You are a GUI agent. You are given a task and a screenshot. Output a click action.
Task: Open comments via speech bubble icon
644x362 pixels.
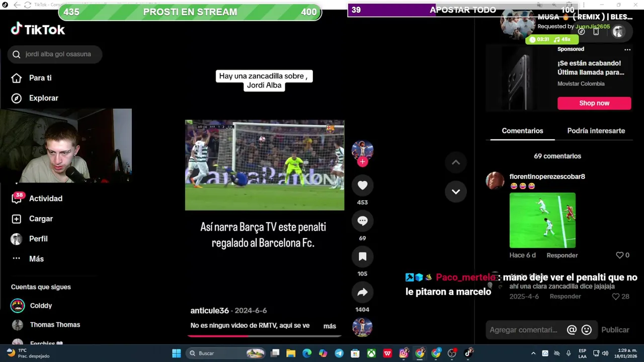(x=362, y=221)
